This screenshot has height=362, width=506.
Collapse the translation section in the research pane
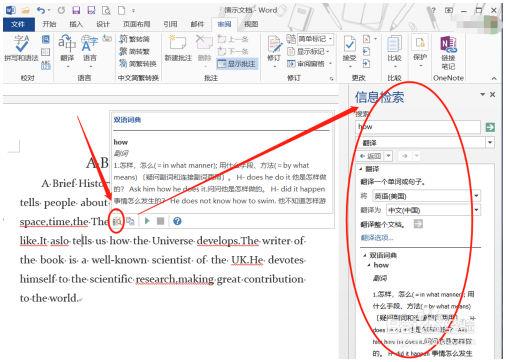click(361, 169)
